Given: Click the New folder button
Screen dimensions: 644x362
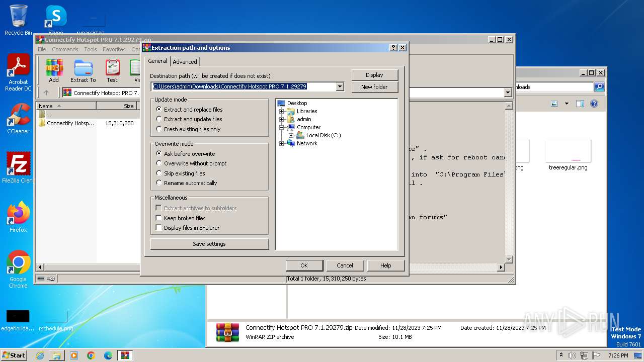Looking at the screenshot, I should pyautogui.click(x=374, y=87).
